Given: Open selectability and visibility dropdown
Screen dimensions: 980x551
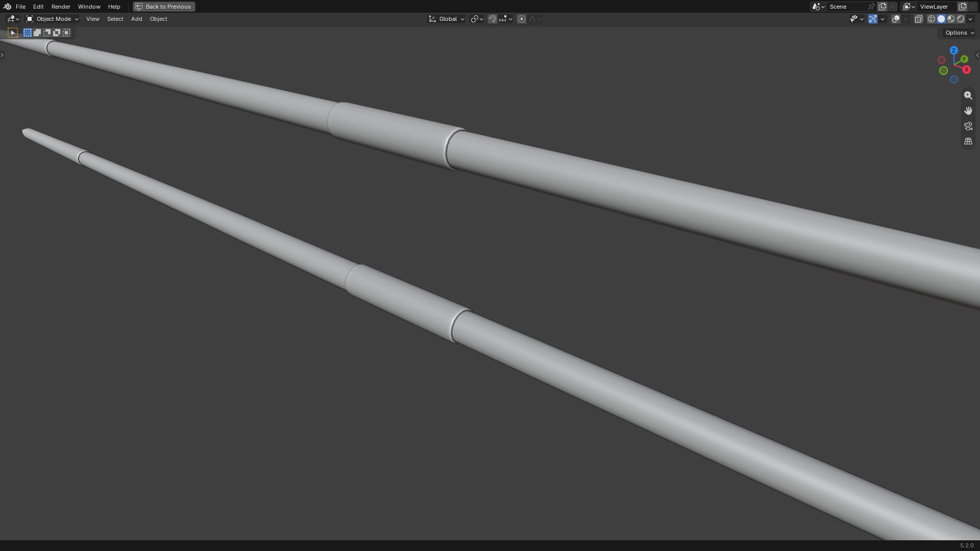Looking at the screenshot, I should pyautogui.click(x=856, y=19).
